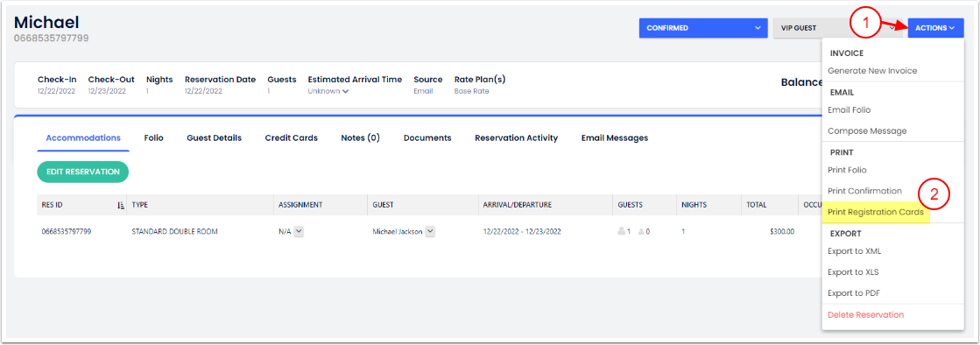Viewport: 980px width, 345px height.
Task: Choose Print Confirmation
Action: point(864,191)
